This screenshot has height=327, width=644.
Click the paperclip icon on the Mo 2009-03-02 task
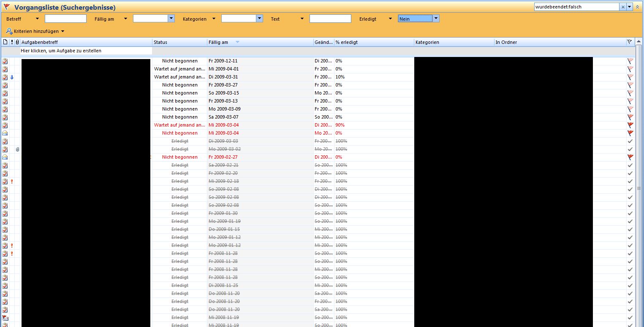pos(17,149)
